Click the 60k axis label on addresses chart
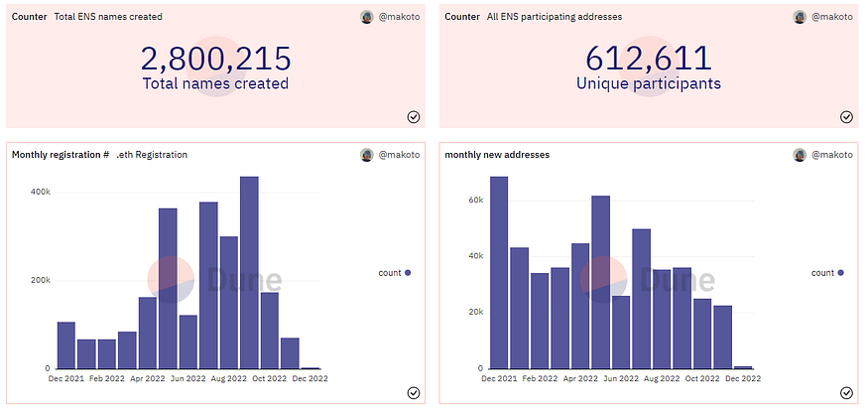 tap(476, 200)
